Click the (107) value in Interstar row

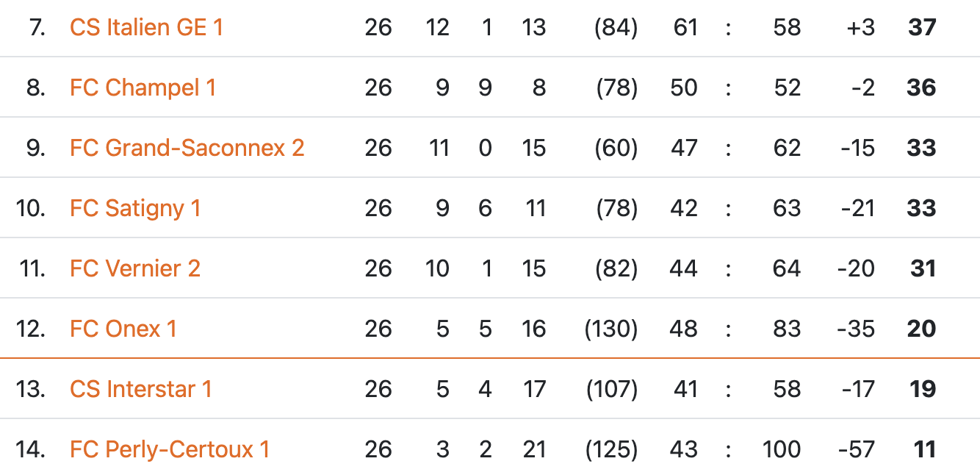point(612,389)
